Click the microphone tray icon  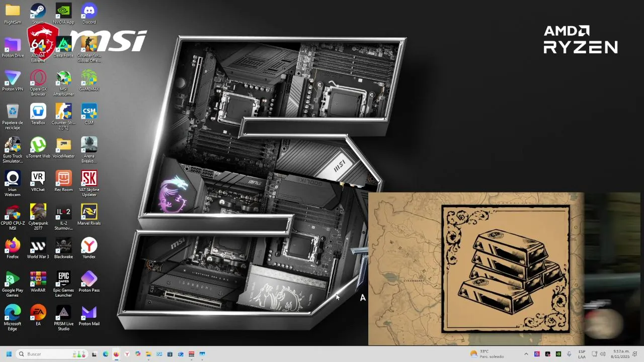tap(569, 354)
